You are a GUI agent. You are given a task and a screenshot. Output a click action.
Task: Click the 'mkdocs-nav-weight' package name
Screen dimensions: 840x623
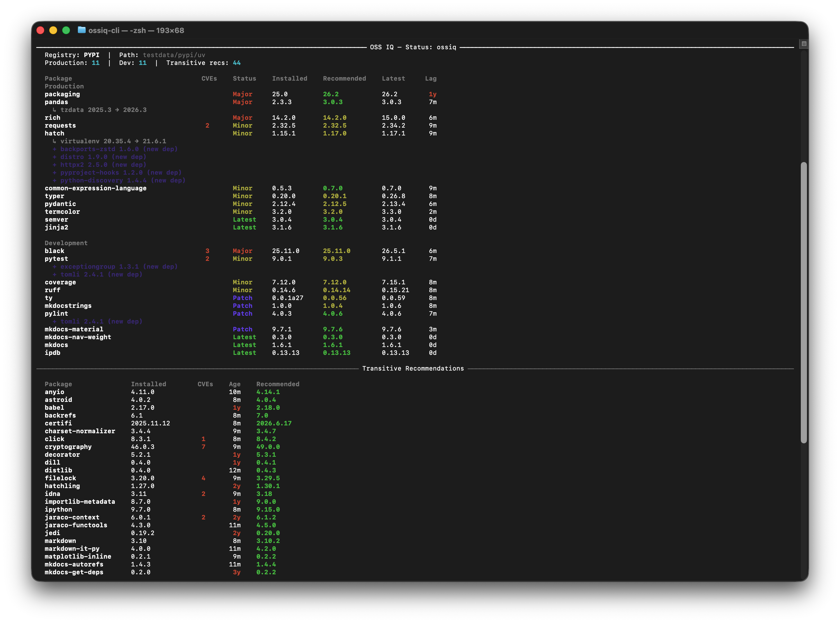(x=78, y=338)
